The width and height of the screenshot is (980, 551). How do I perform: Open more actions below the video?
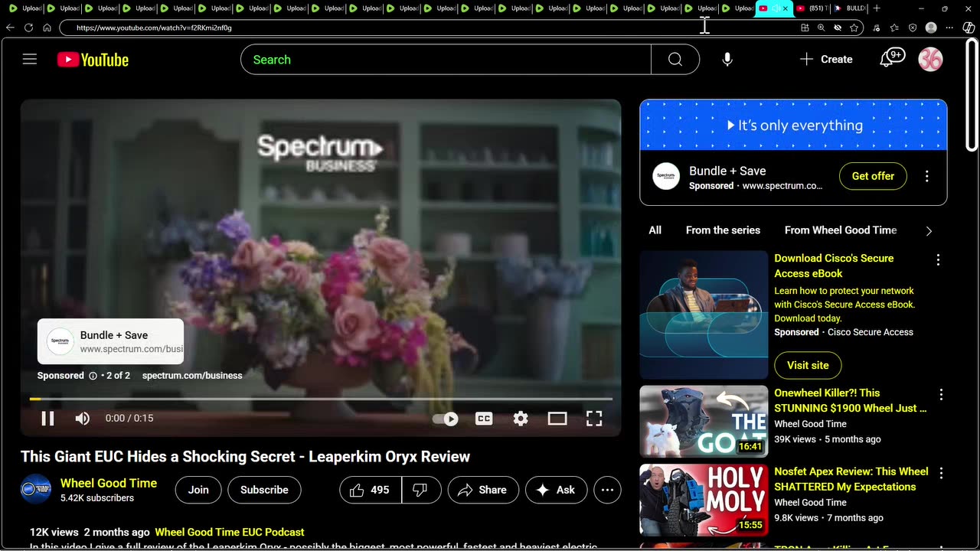point(607,490)
